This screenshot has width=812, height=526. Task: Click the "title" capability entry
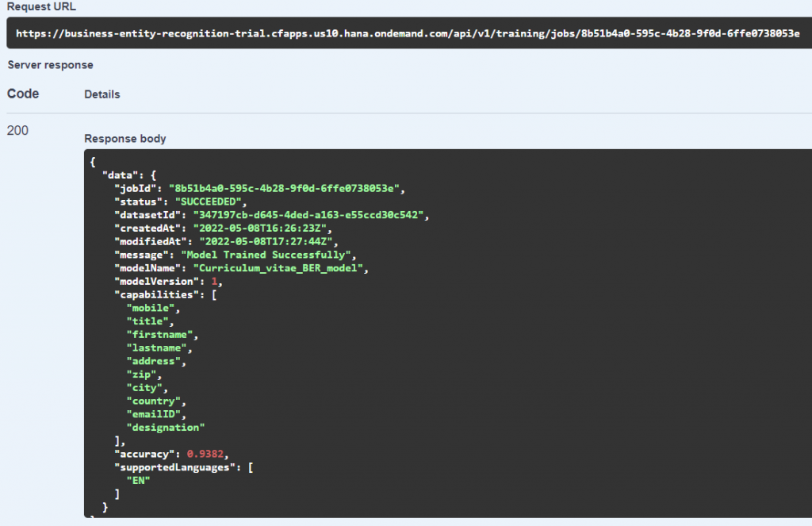147,321
